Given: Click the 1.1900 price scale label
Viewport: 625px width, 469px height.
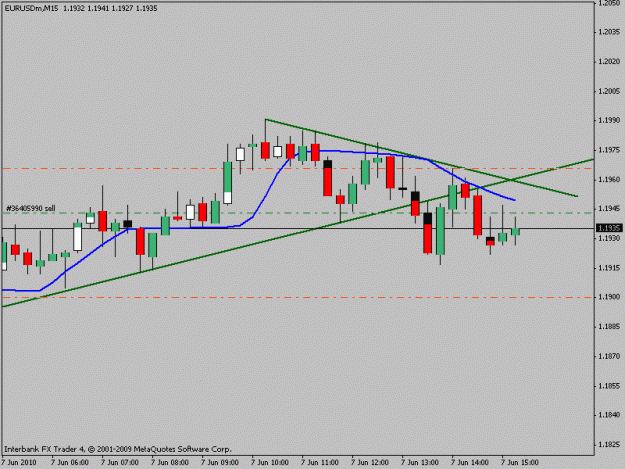Looking at the screenshot, I should 609,297.
